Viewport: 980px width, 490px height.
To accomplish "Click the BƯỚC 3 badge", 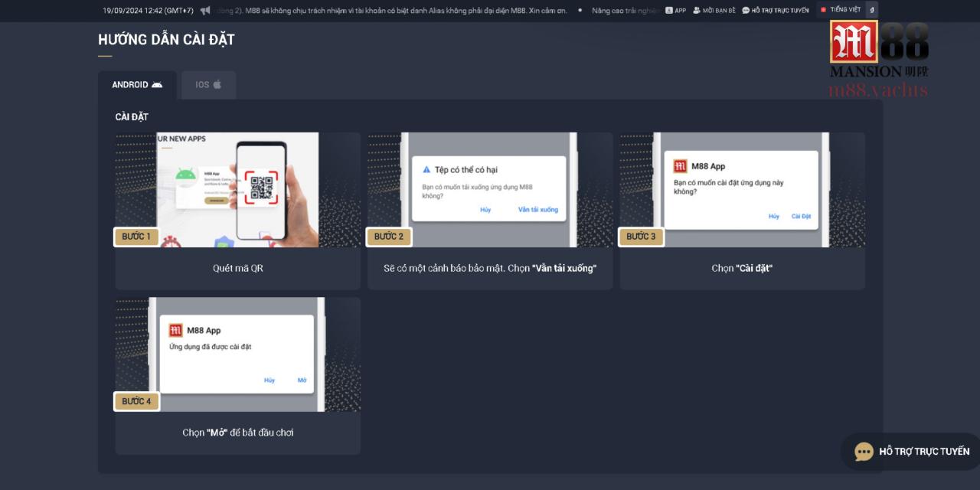I will click(641, 237).
